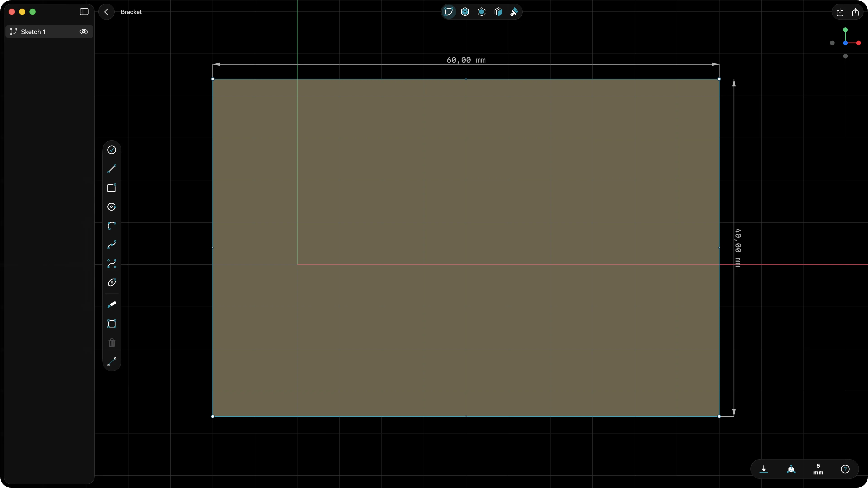Open the Transform tools (dashed hexagon icon)
This screenshot has height=488, width=868.
pos(481,12)
